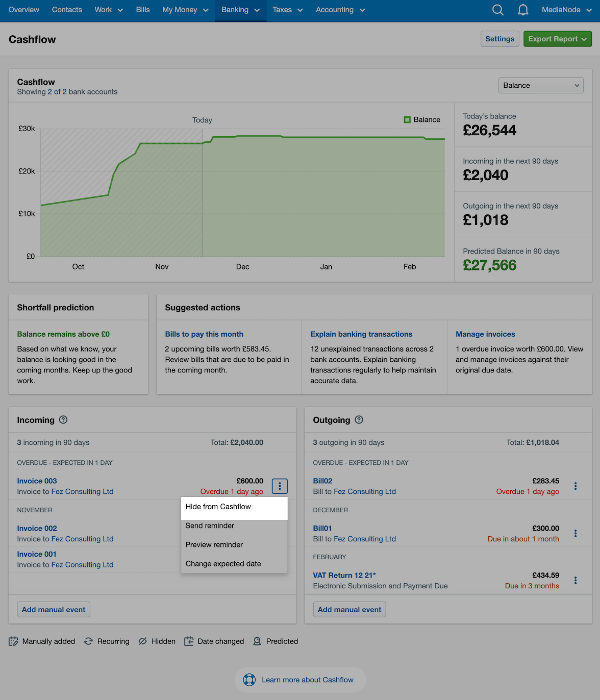Viewport: 600px width, 700px height.
Task: Click the Manually added legend icon
Action: 13,641
